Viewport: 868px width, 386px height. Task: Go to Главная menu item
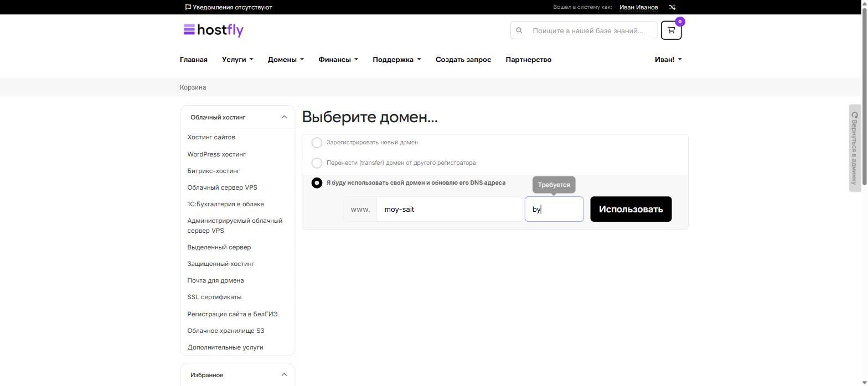[x=194, y=60]
